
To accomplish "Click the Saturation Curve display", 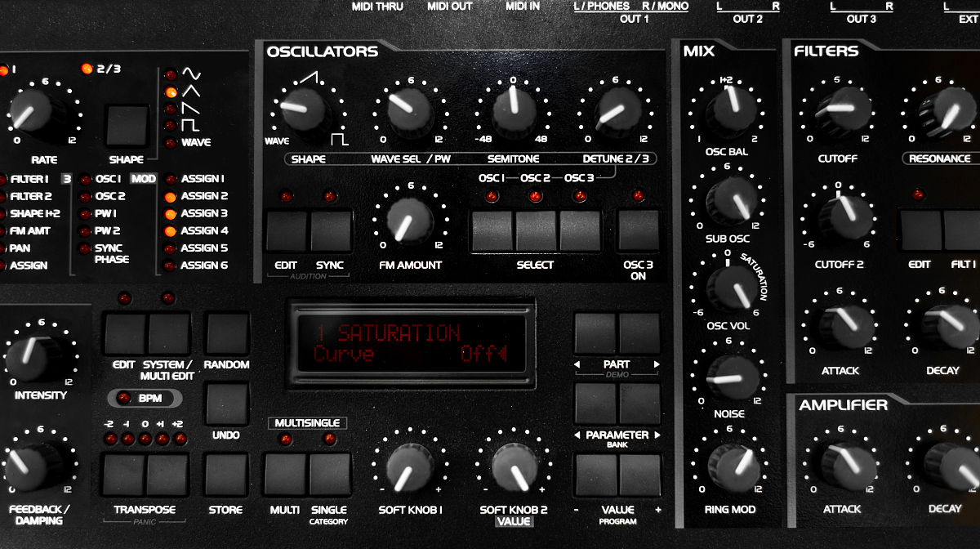I will click(410, 344).
